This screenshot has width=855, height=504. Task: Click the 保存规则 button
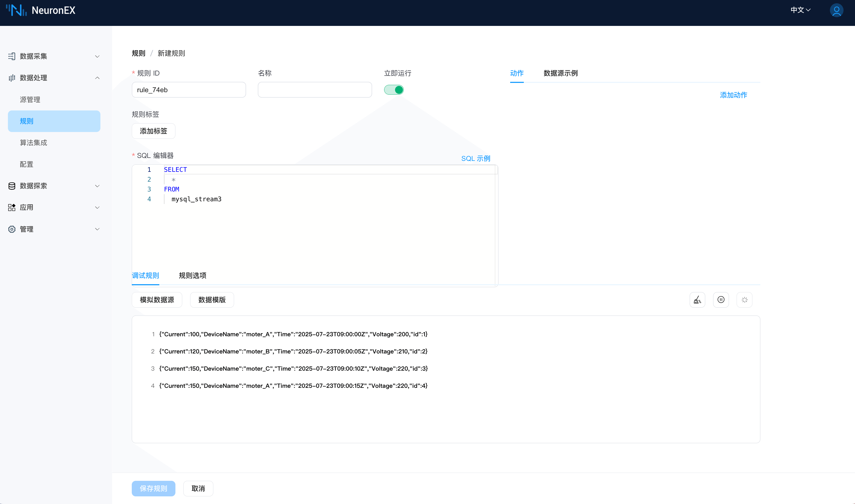coord(153,488)
